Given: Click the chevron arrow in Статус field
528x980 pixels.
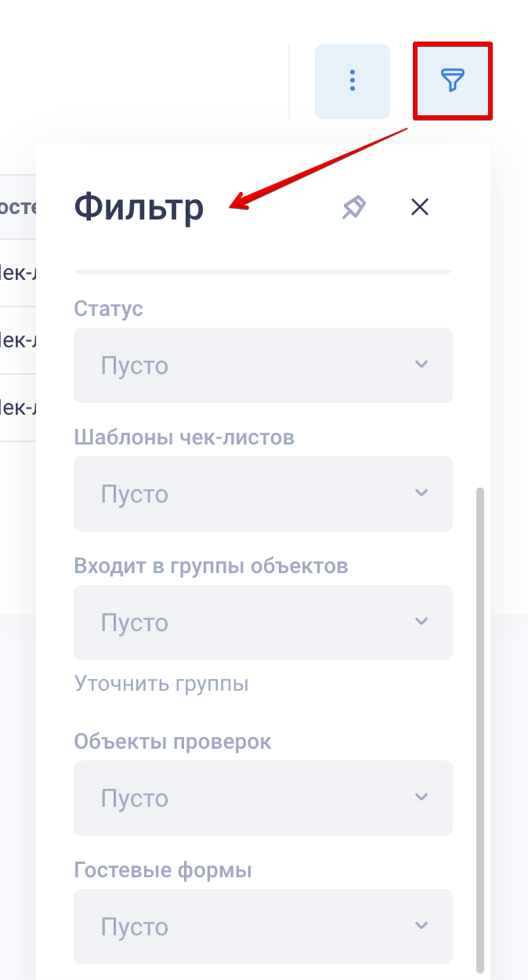Looking at the screenshot, I should 421,365.
